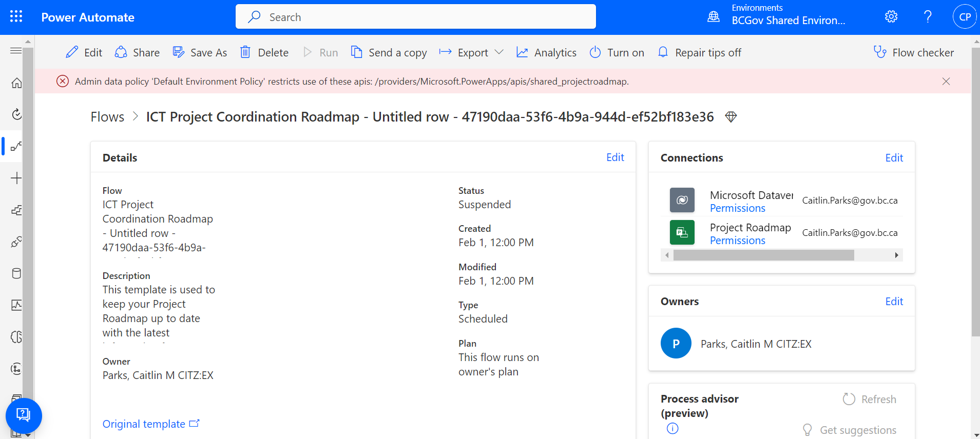Collapse the left navigation hamburger menu
This screenshot has width=980, height=439.
click(x=16, y=50)
